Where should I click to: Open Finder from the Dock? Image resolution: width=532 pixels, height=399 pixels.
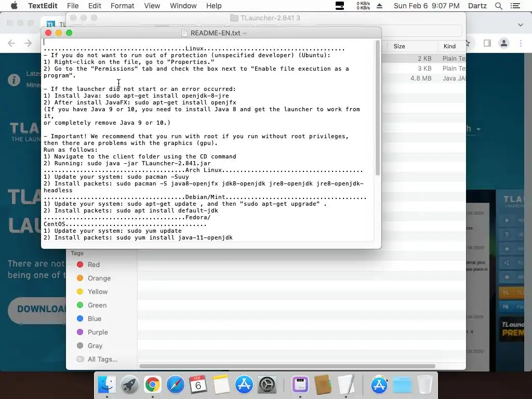point(107,385)
